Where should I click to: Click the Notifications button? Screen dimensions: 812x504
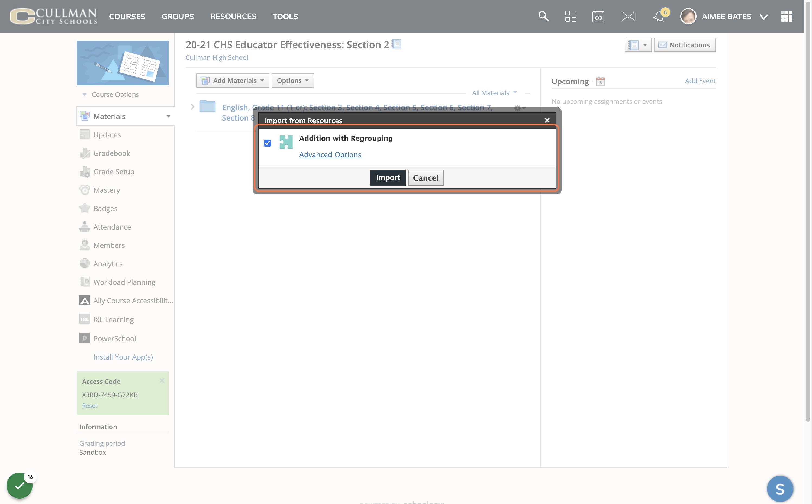click(x=685, y=45)
